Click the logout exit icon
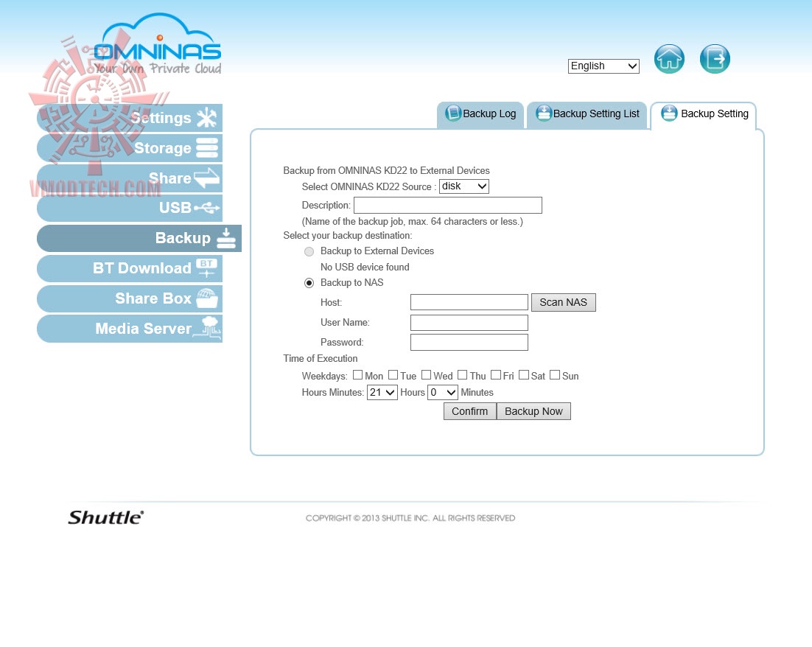The image size is (812, 647). click(x=715, y=59)
